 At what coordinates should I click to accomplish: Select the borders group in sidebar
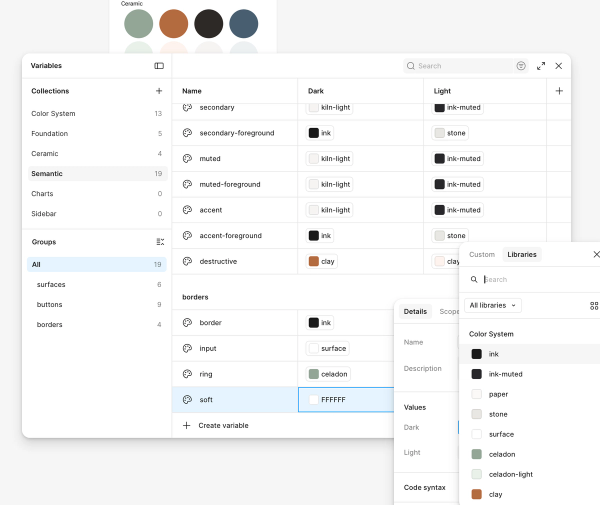point(97,324)
